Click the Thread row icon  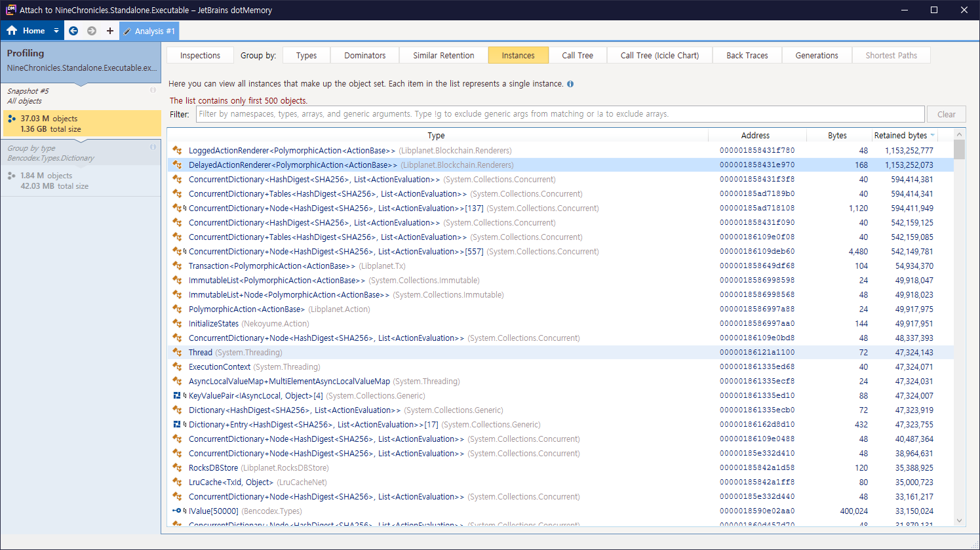(x=177, y=352)
